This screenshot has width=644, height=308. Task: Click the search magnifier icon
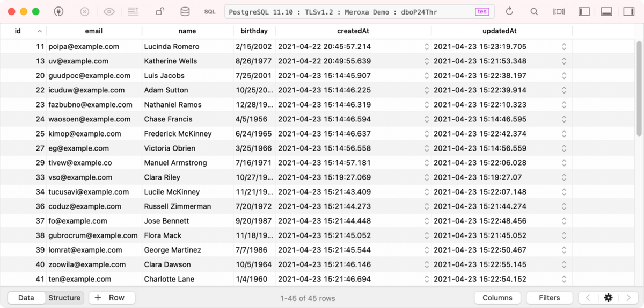534,11
